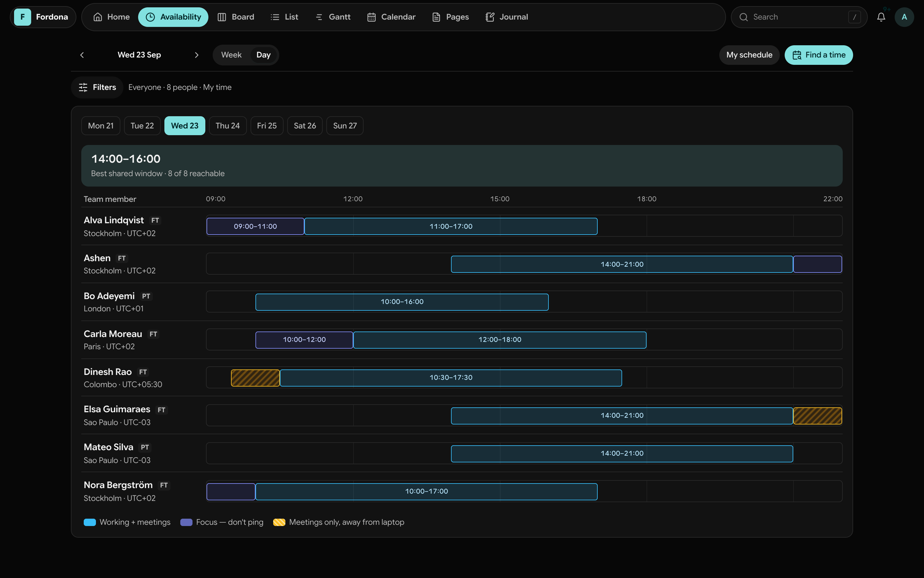Click Elsa Guimaraes's striped evening block
924x578 pixels.
[x=817, y=416]
